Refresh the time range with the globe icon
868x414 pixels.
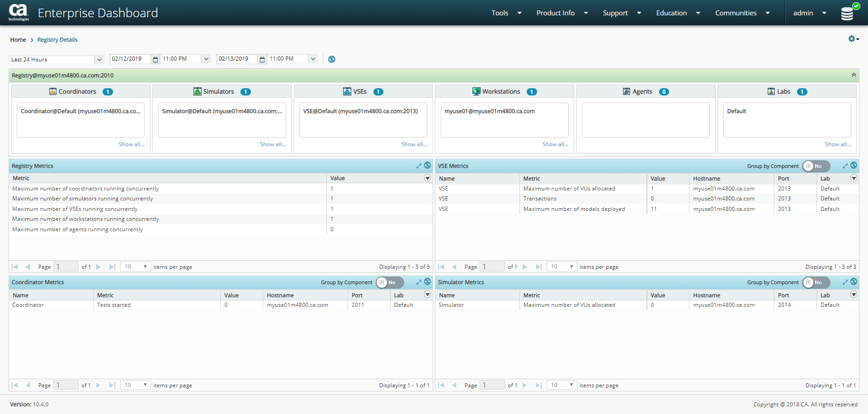(332, 59)
